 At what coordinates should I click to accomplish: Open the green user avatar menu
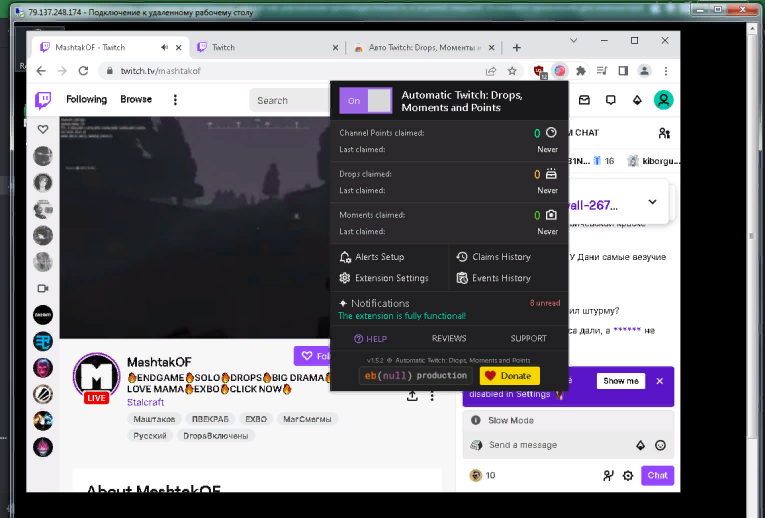click(x=664, y=100)
